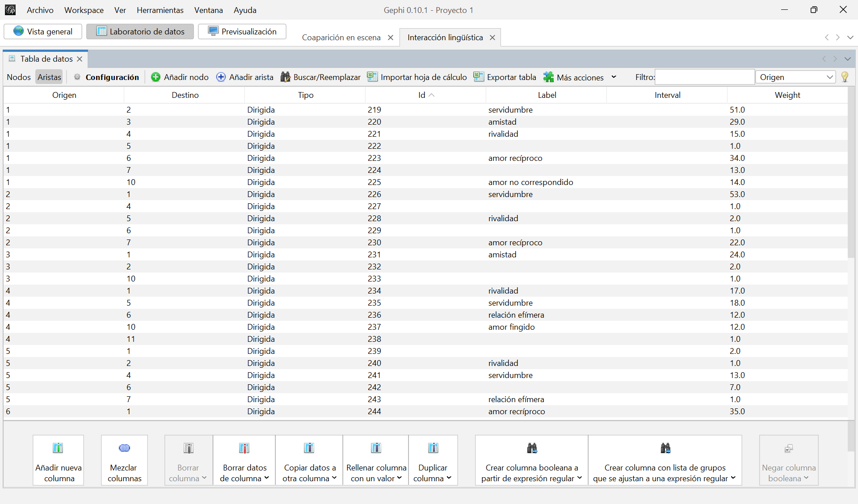
Task: Click the Mezclar columnas icon
Action: [124, 448]
